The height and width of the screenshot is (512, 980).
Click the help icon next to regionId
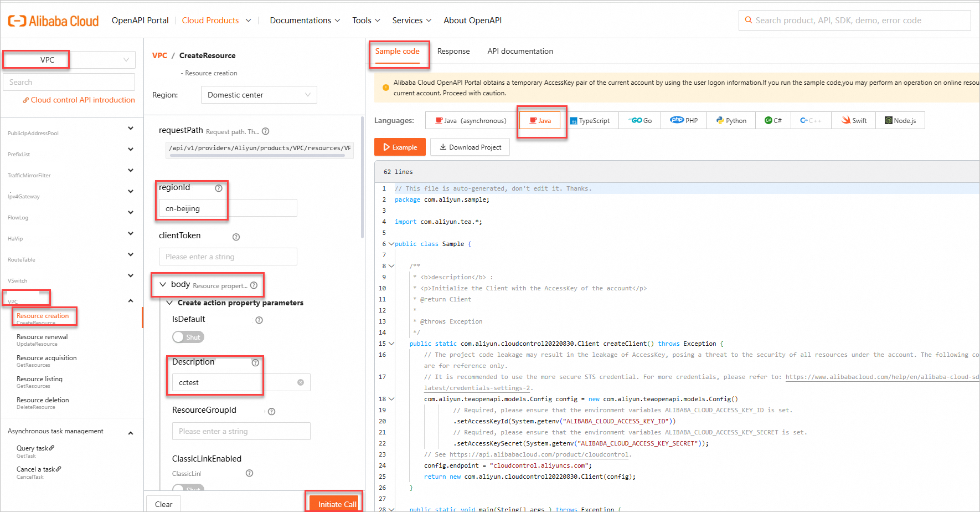219,188
